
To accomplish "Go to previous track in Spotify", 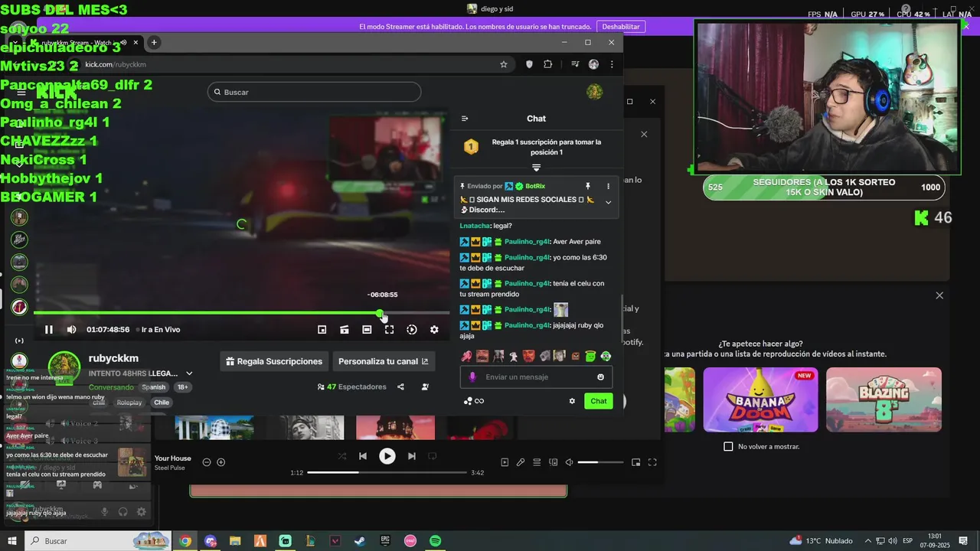I will (x=363, y=456).
